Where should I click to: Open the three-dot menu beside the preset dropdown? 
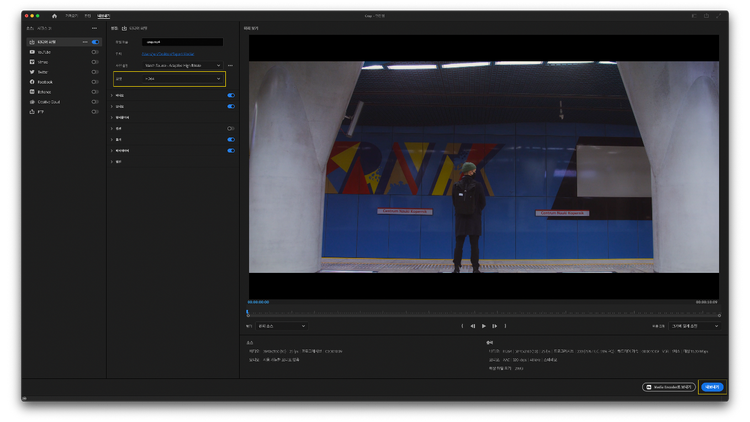click(230, 65)
